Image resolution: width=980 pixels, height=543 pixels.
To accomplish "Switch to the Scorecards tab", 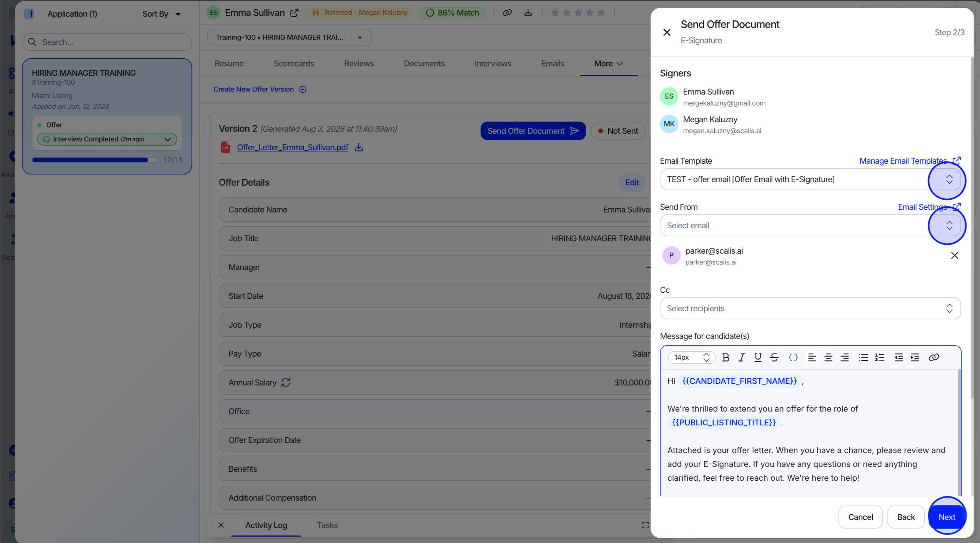I will click(294, 63).
